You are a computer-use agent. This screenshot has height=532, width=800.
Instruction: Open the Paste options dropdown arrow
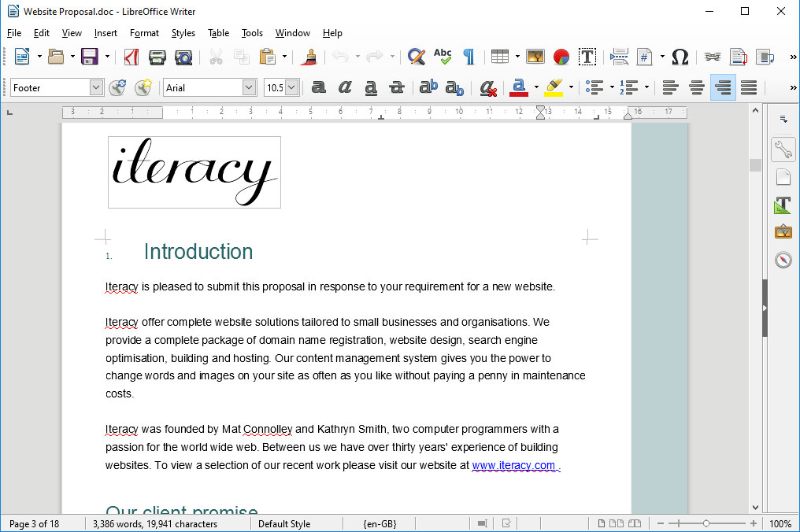click(285, 56)
